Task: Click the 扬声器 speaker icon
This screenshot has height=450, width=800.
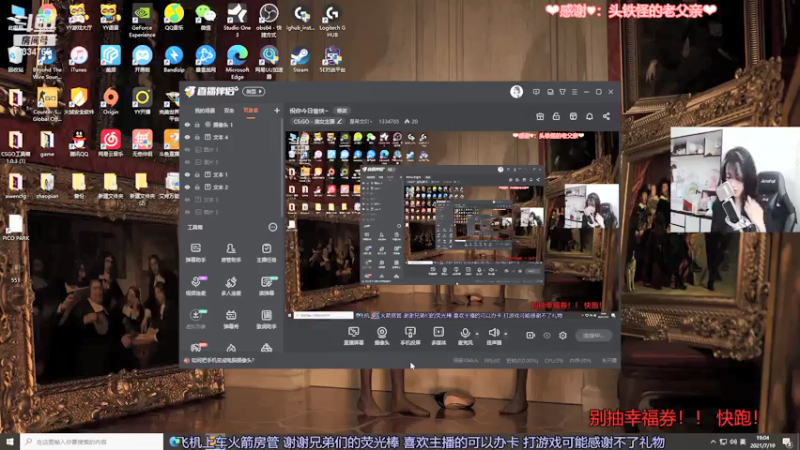Action: click(493, 333)
